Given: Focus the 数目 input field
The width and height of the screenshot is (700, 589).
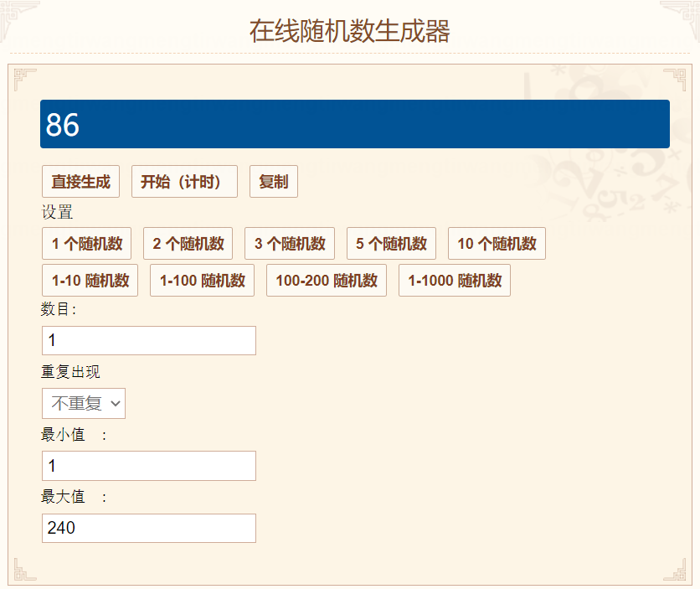Looking at the screenshot, I should [x=148, y=341].
